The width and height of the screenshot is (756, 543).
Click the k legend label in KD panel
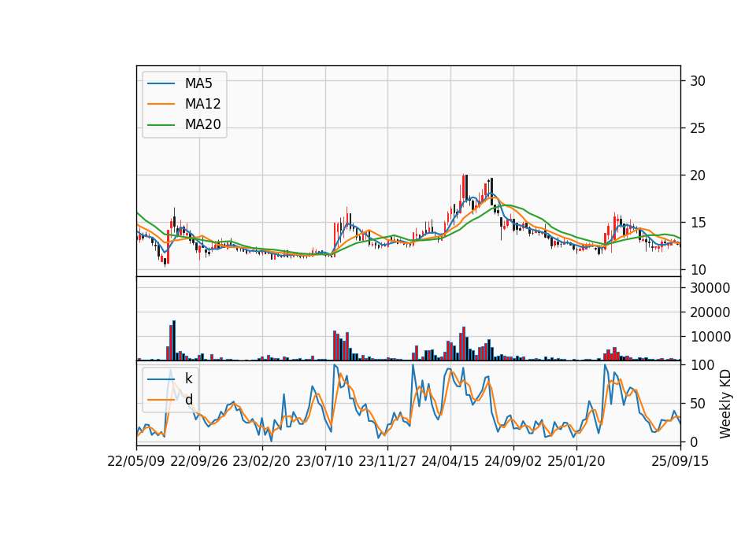point(188,379)
